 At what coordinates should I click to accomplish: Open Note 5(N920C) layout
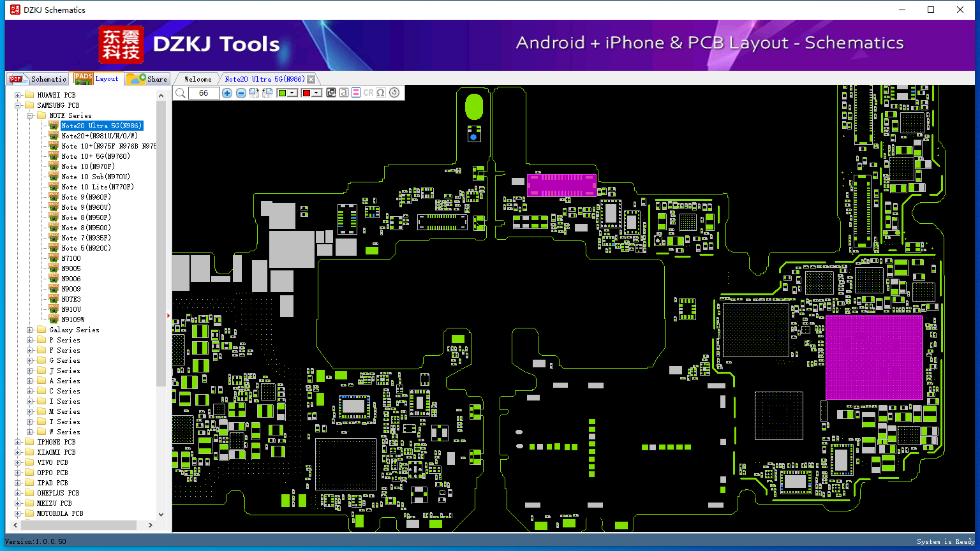click(x=86, y=248)
